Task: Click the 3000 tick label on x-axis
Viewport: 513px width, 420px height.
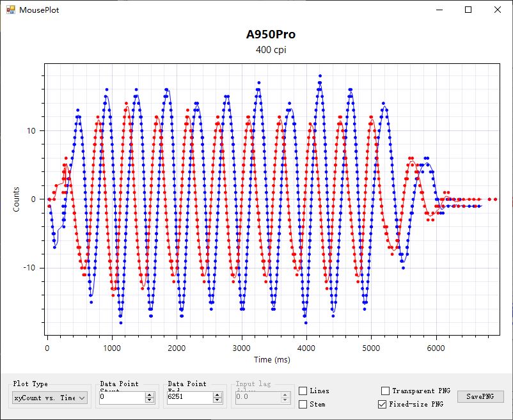Action: tap(241, 348)
